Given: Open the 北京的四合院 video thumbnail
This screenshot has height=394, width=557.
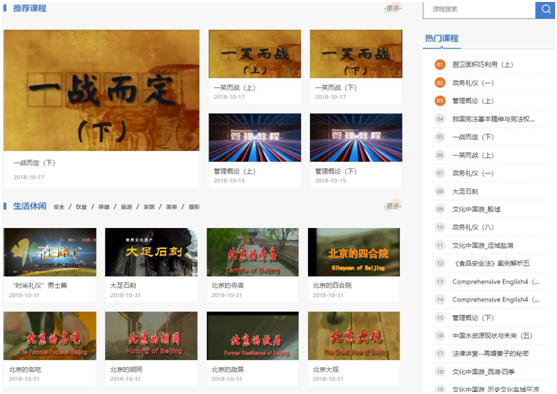Looking at the screenshot, I should pyautogui.click(x=354, y=252).
